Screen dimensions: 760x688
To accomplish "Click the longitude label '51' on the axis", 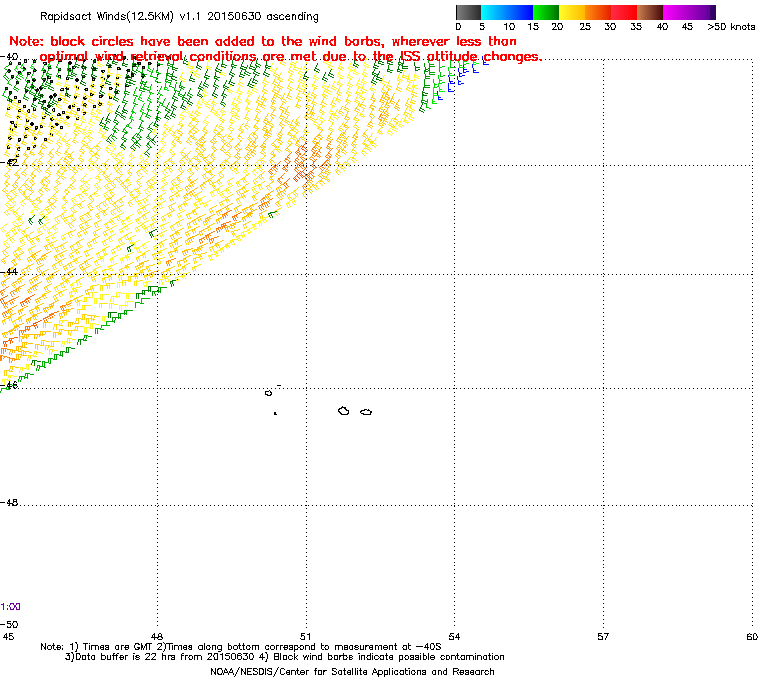I will point(305,636).
